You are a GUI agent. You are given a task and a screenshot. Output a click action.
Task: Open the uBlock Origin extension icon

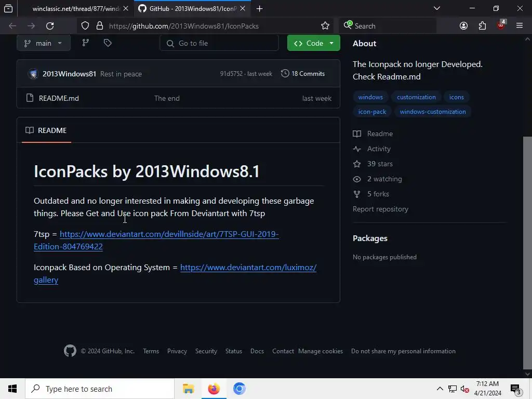[501, 25]
